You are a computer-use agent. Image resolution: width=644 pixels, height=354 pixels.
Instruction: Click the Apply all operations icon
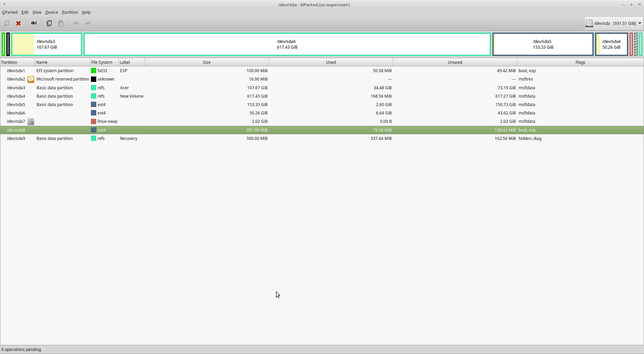tap(88, 23)
